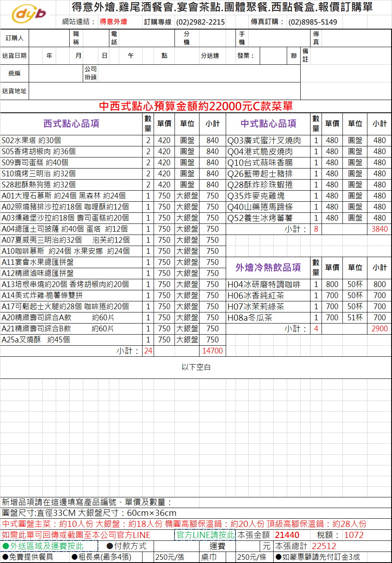Open the 得意外燴 website link
The width and height of the screenshot is (392, 563).
click(x=113, y=22)
